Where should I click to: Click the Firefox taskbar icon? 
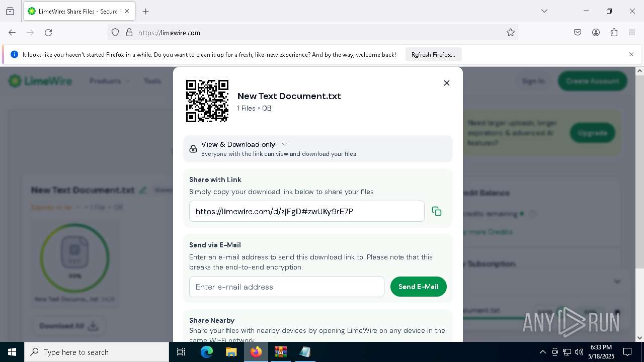pyautogui.click(x=256, y=352)
